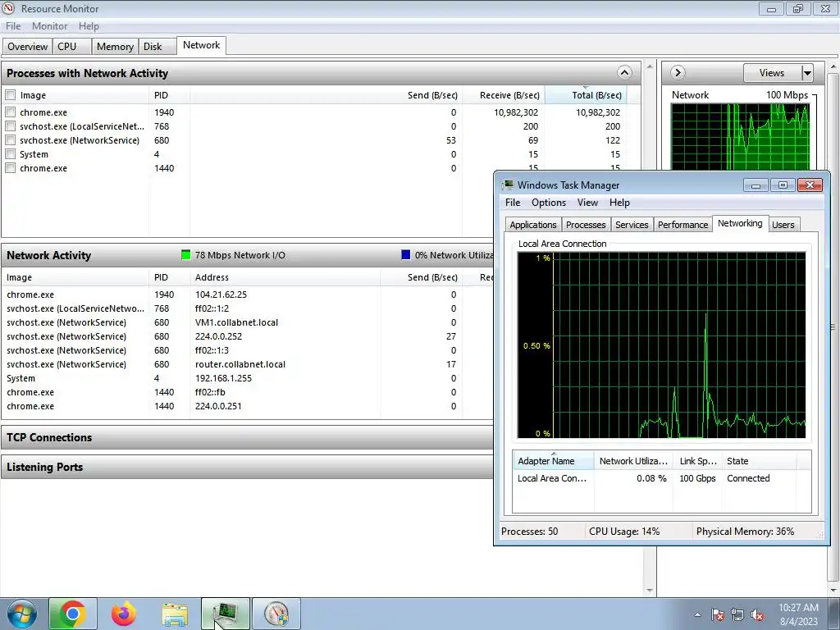Sort adapters by State column header
This screenshot has height=630, width=840.
point(759,461)
